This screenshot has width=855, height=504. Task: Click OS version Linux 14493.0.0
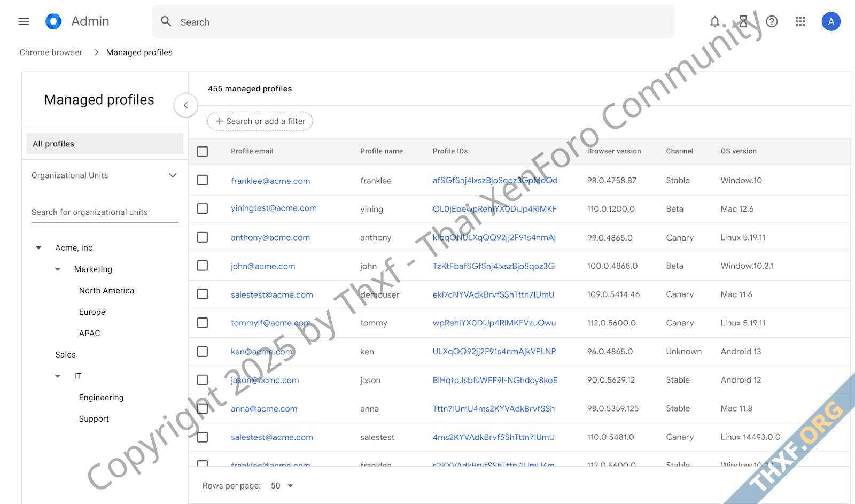750,437
